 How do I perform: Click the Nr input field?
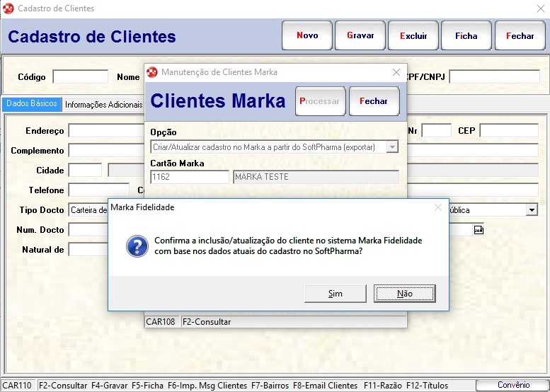[436, 130]
